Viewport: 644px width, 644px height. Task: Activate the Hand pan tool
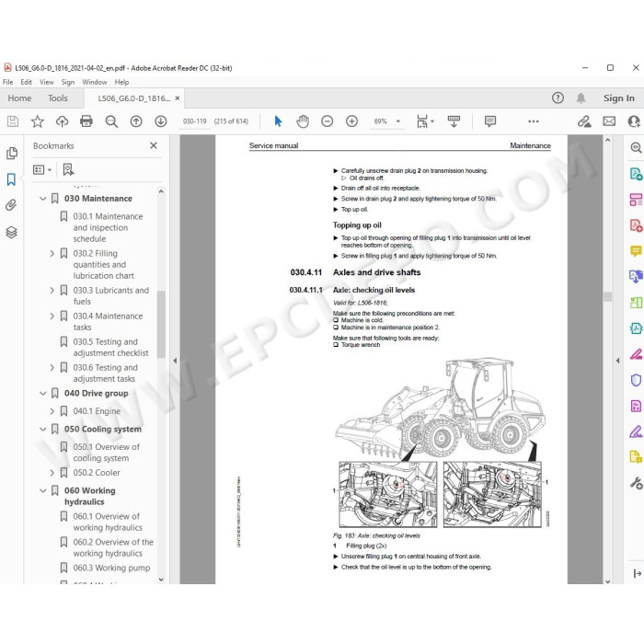click(303, 121)
